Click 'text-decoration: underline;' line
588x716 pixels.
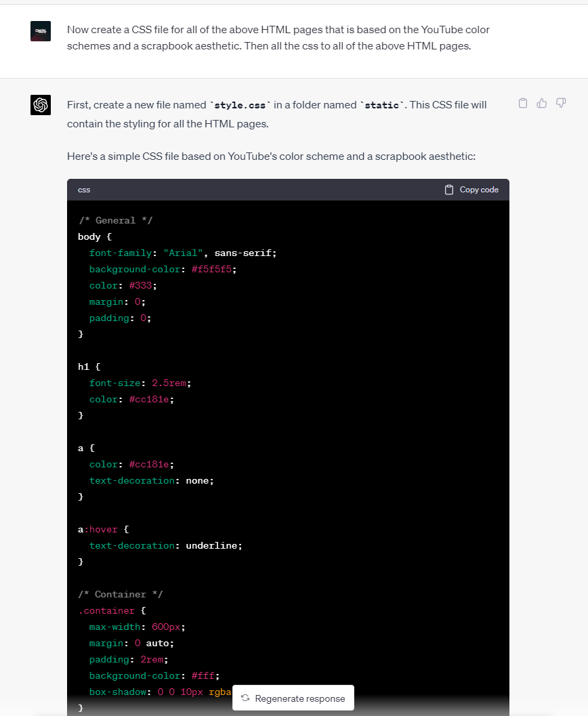(166, 546)
